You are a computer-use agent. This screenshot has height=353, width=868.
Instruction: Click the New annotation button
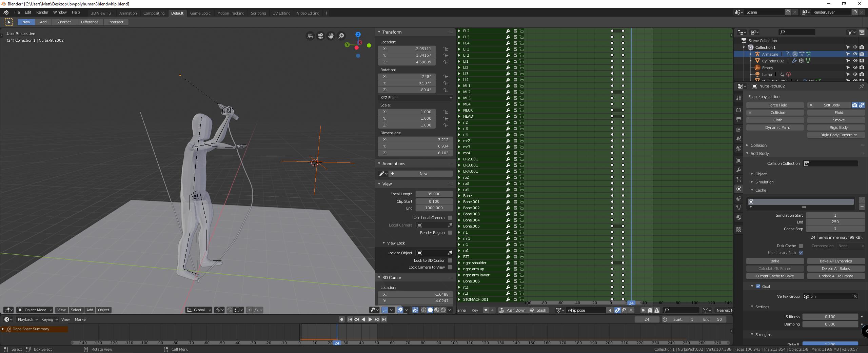coord(420,174)
